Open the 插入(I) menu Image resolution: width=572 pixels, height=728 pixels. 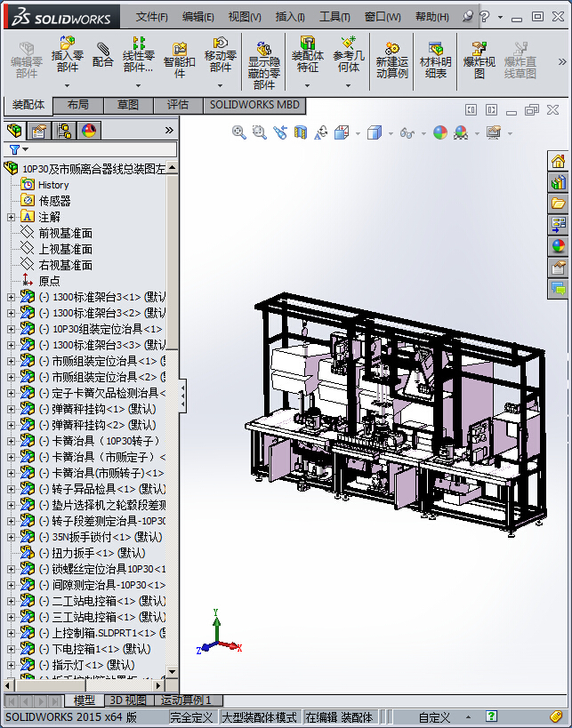tap(290, 17)
